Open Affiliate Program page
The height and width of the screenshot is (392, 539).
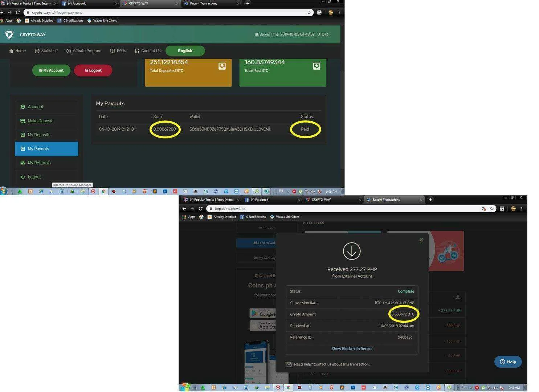click(84, 51)
